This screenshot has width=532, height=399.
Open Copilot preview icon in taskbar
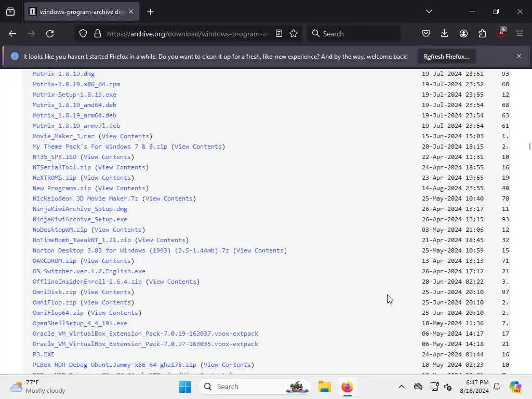tap(515, 387)
